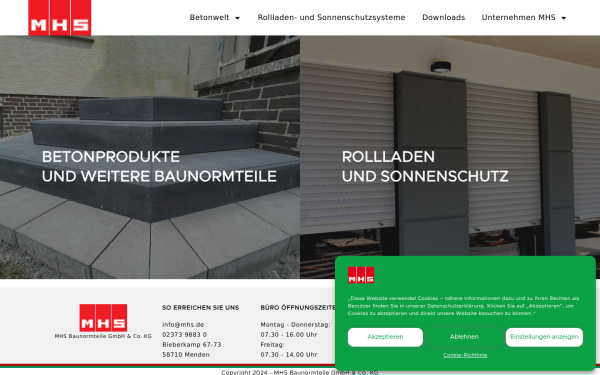The width and height of the screenshot is (600, 375).
Task: Click the 58710 Menden text
Action: (x=186, y=354)
